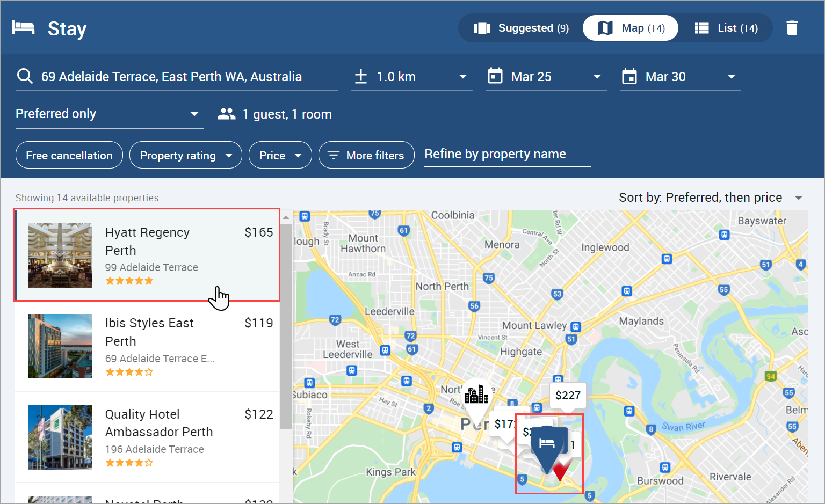This screenshot has height=504, width=825.
Task: Open the 1.0 km radius dropdown
Action: coord(412,77)
